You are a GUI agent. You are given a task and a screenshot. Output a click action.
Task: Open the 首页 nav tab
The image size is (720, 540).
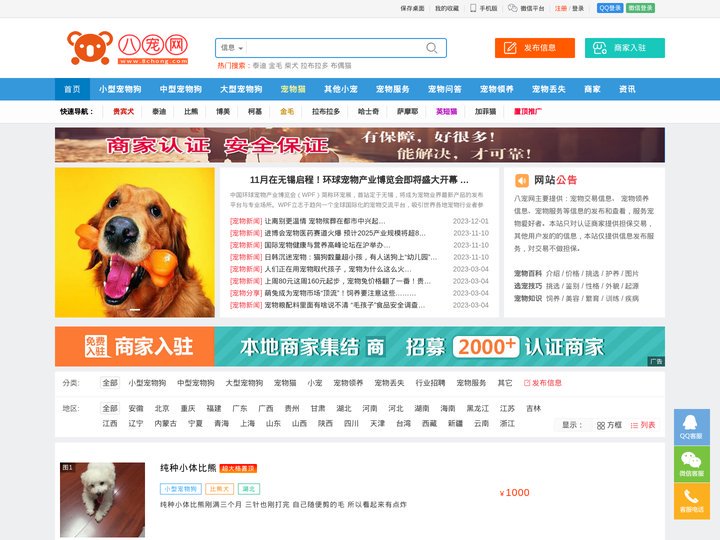pos(72,89)
